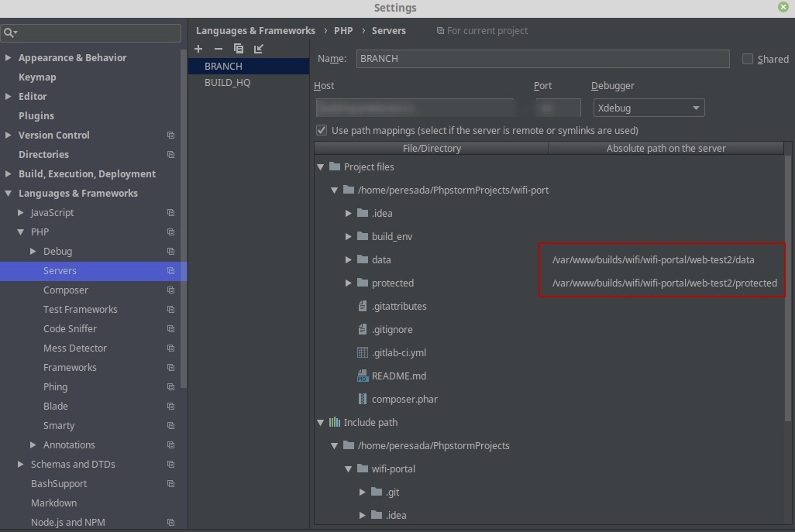Click the server path for data mapping
This screenshot has height=532, width=795.
point(653,260)
